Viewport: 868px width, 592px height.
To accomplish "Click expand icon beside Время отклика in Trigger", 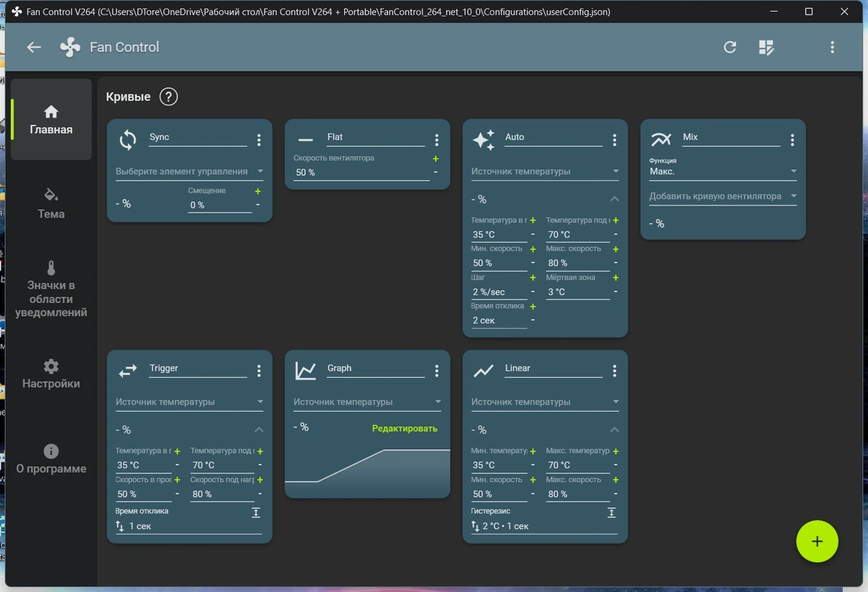I will [x=256, y=512].
